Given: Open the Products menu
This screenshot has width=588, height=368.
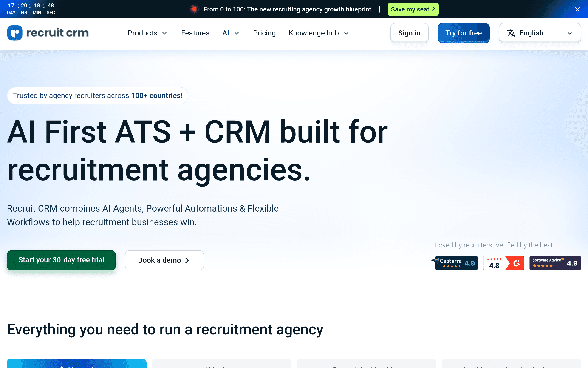Looking at the screenshot, I should pyautogui.click(x=147, y=33).
